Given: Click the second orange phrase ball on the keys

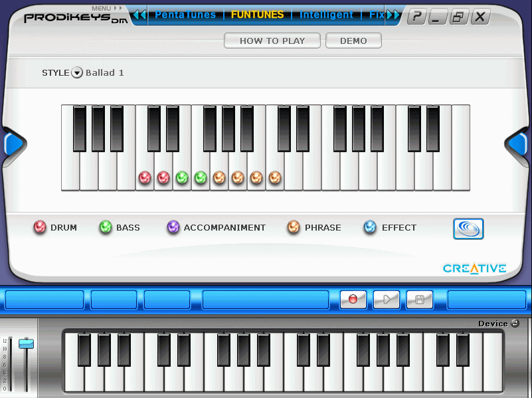Looking at the screenshot, I should (238, 177).
